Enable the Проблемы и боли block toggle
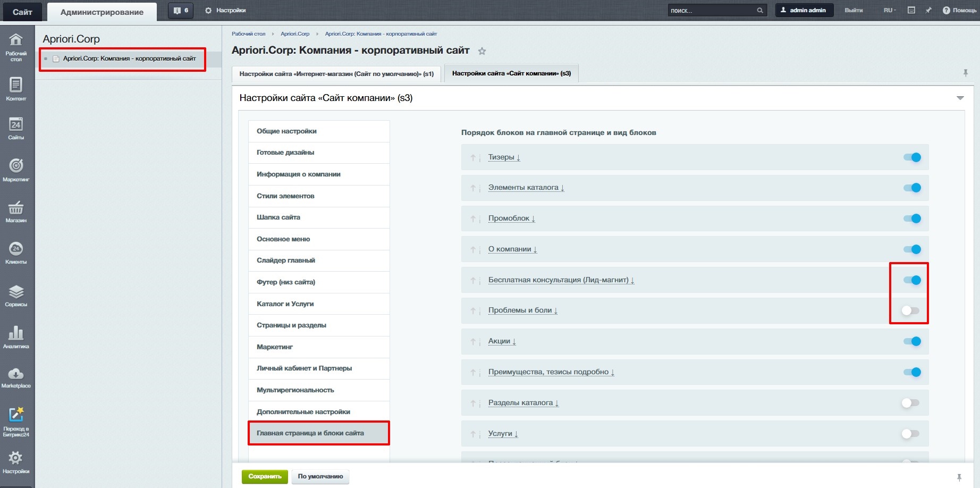 pyautogui.click(x=910, y=310)
